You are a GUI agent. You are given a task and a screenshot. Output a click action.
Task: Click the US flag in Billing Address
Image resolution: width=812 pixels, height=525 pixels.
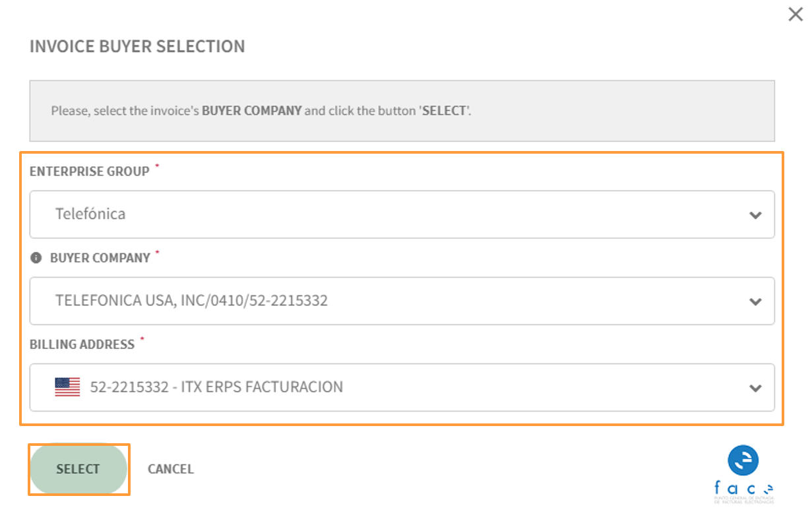[x=67, y=387]
